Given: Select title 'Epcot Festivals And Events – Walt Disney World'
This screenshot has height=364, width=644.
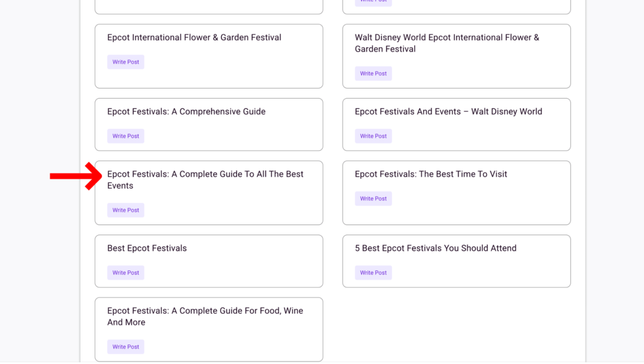Looking at the screenshot, I should [448, 112].
